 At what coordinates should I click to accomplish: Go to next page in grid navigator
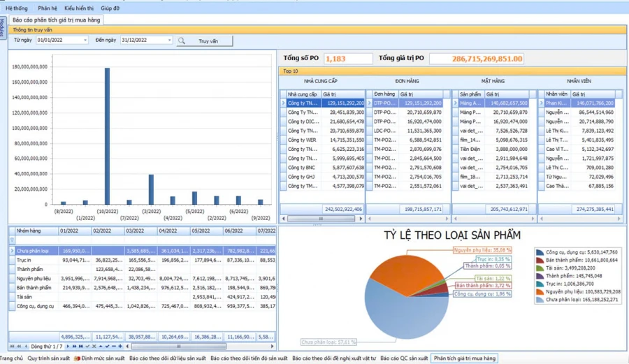pos(74,347)
